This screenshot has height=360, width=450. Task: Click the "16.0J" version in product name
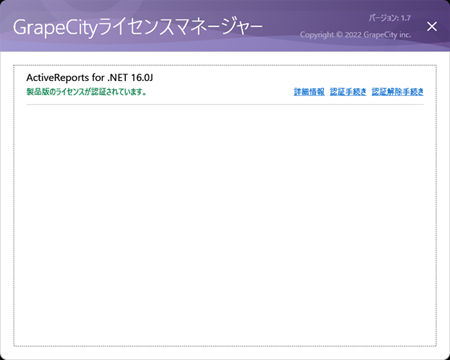pos(142,78)
